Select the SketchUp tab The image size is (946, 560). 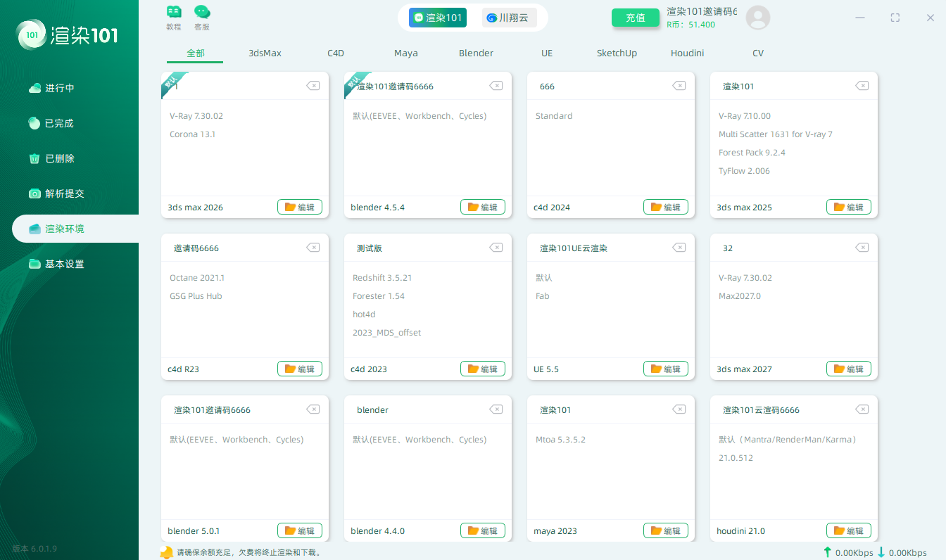(617, 53)
